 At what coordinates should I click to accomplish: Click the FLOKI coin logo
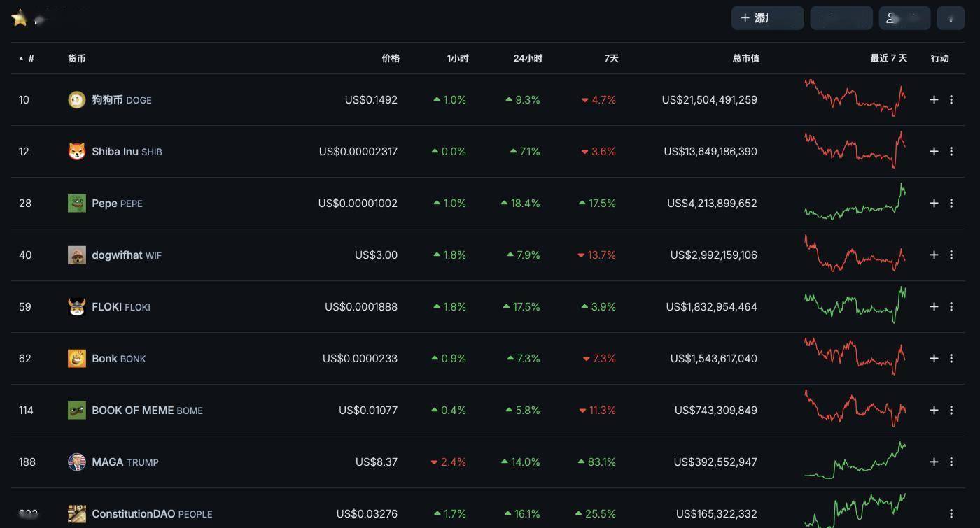coord(76,307)
